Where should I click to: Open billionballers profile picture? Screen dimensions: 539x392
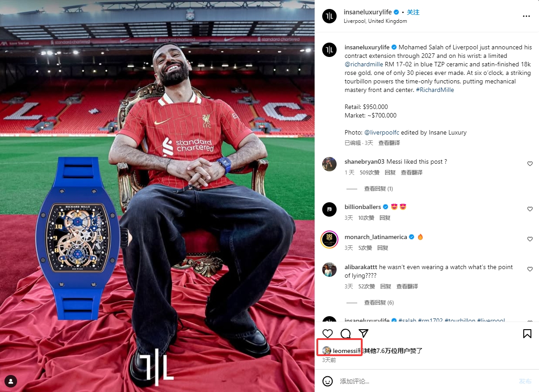tap(329, 209)
